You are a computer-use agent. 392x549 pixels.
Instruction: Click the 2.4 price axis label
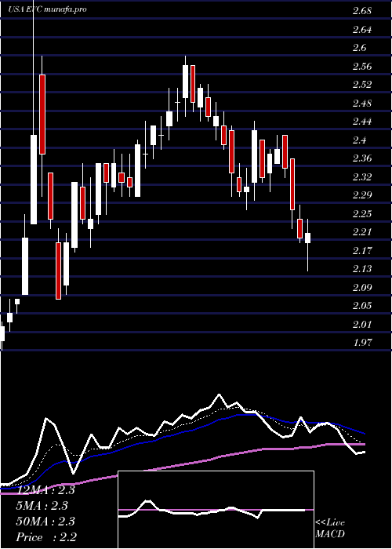click(359, 140)
